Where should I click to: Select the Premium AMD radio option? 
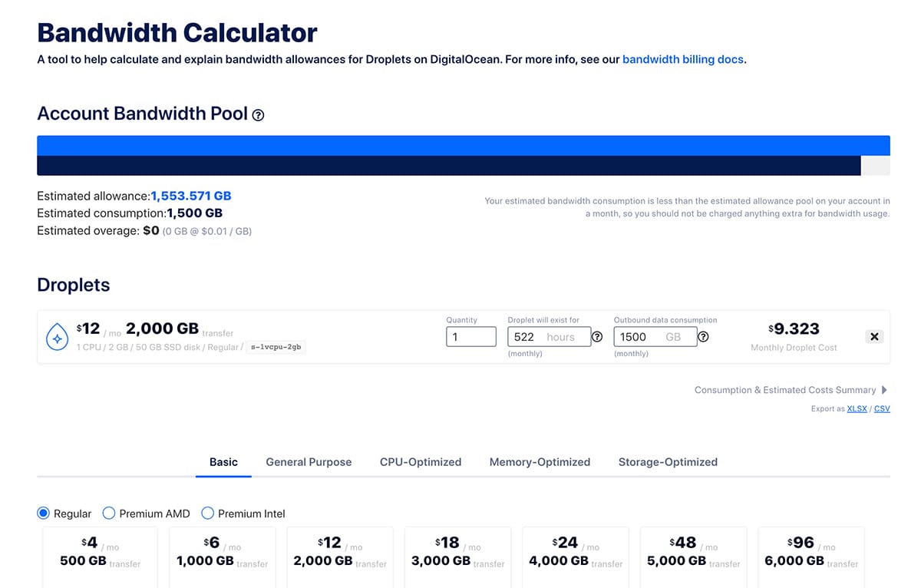(109, 513)
